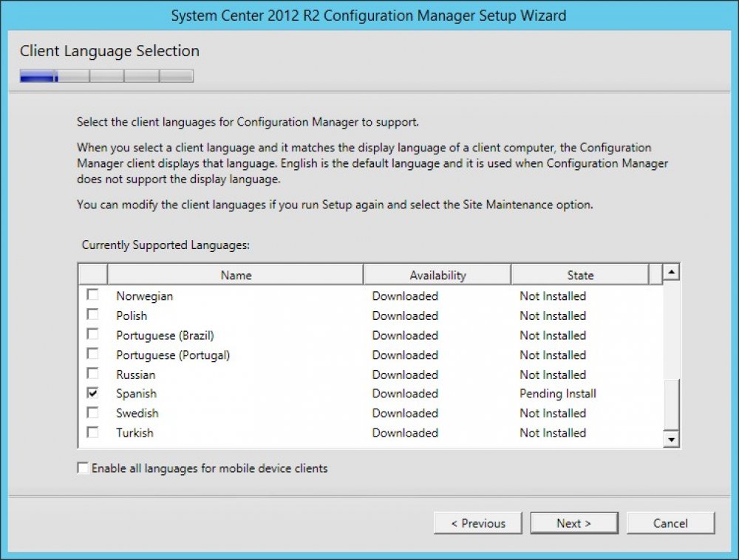Select the Swedish row name
Viewport: 739px width, 560px height.
coord(137,413)
